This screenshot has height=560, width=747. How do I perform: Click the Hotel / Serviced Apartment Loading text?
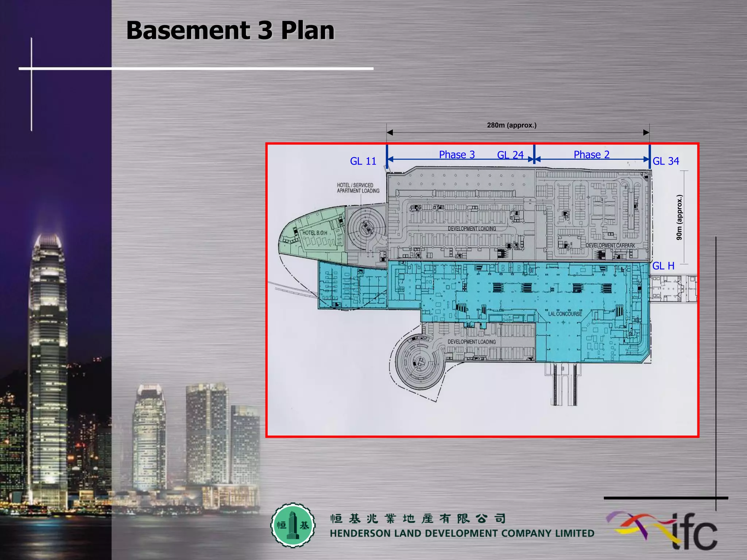(358, 188)
